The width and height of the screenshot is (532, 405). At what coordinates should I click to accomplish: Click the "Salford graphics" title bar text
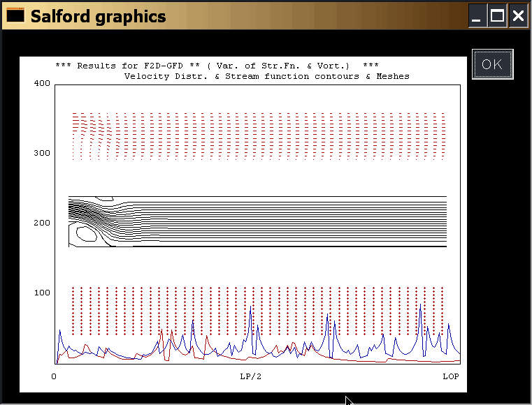click(x=98, y=16)
